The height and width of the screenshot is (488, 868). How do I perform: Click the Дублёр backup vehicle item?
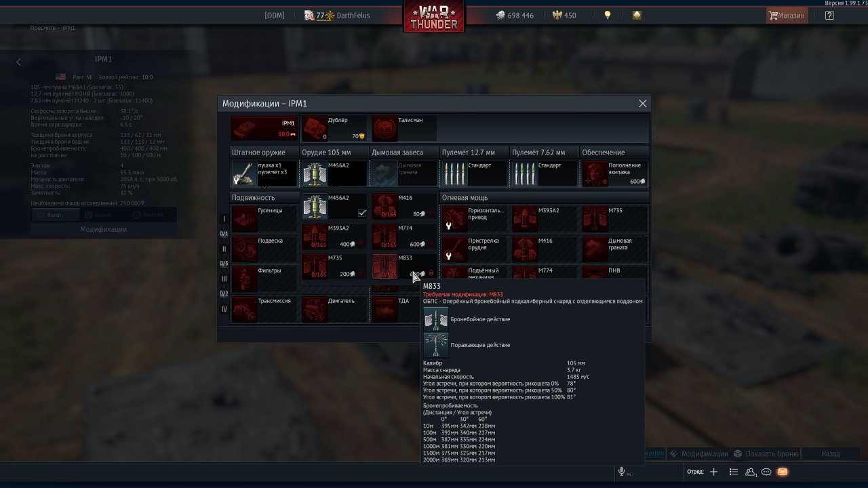click(334, 129)
